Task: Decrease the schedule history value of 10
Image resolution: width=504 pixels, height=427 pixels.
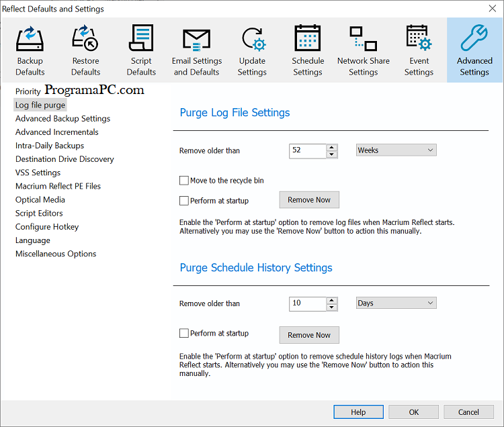Action: coord(332,307)
